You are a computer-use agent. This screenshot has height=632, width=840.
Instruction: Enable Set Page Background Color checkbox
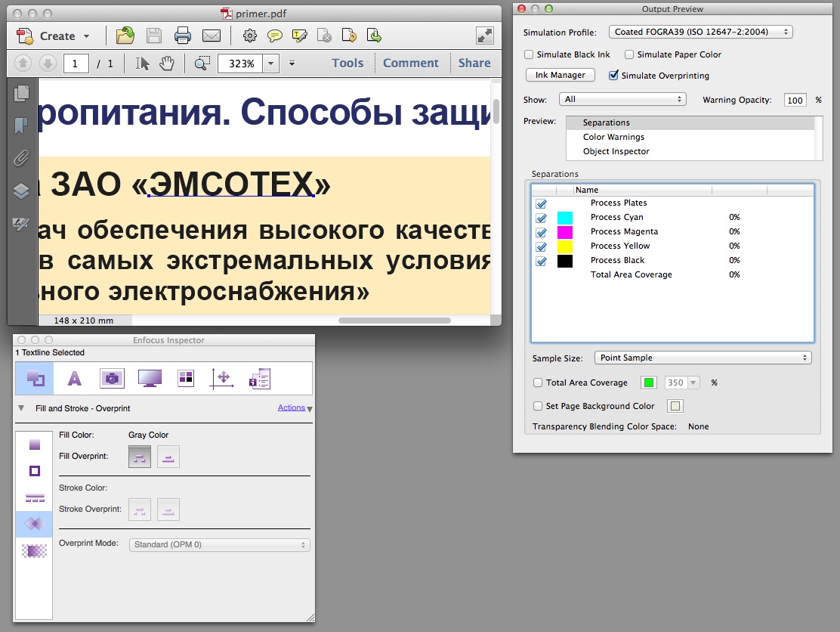coord(538,406)
